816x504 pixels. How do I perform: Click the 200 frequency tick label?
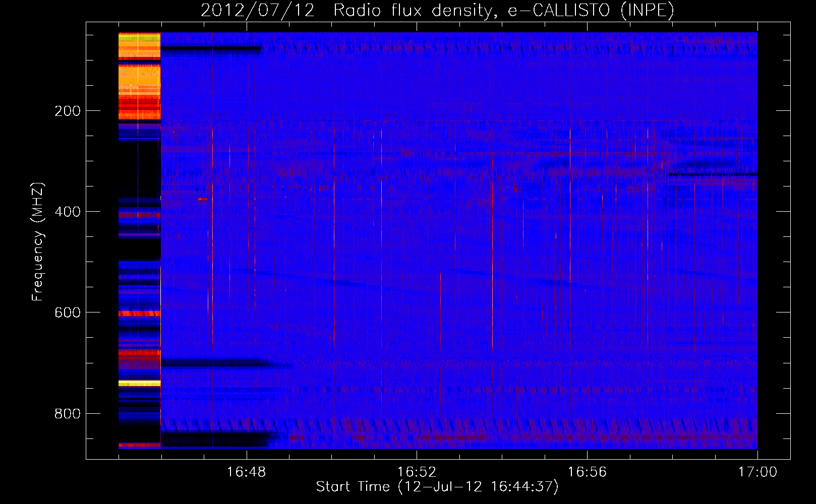(68, 111)
